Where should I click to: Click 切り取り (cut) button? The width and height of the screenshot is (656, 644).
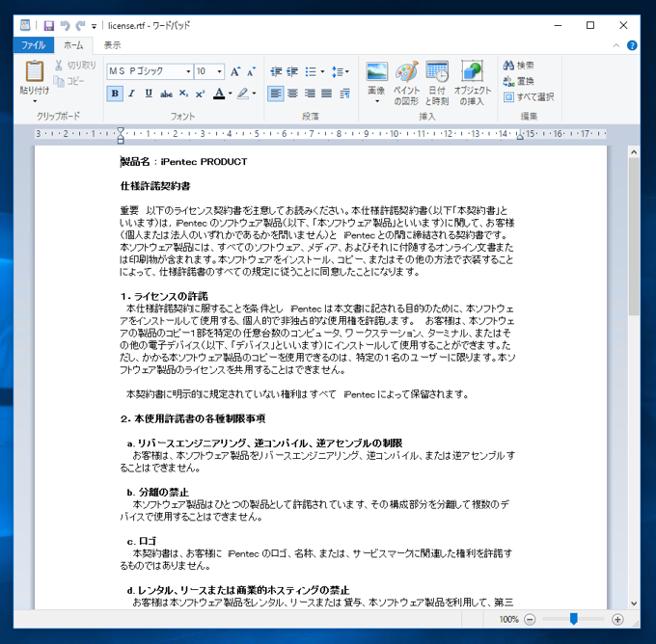click(75, 66)
